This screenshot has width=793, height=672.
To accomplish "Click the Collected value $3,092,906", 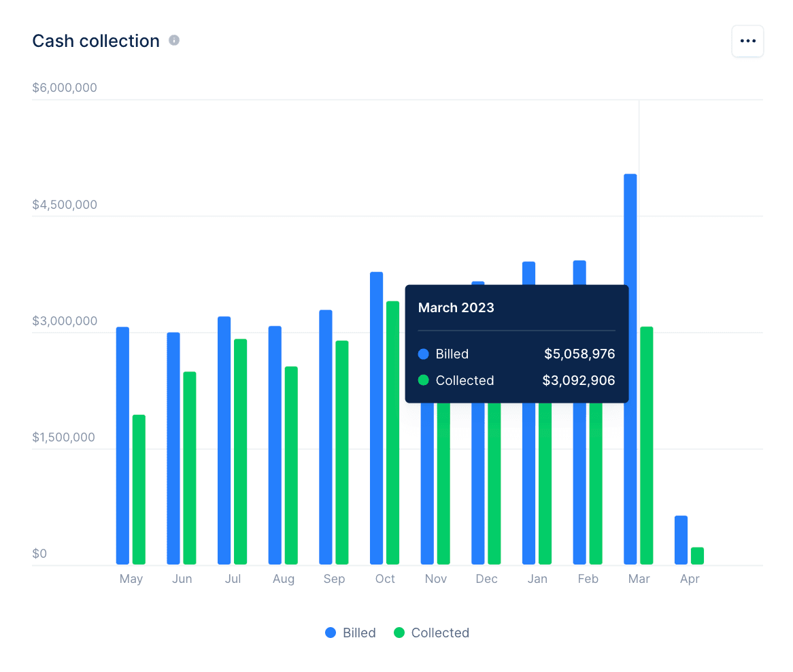I will 578,380.
